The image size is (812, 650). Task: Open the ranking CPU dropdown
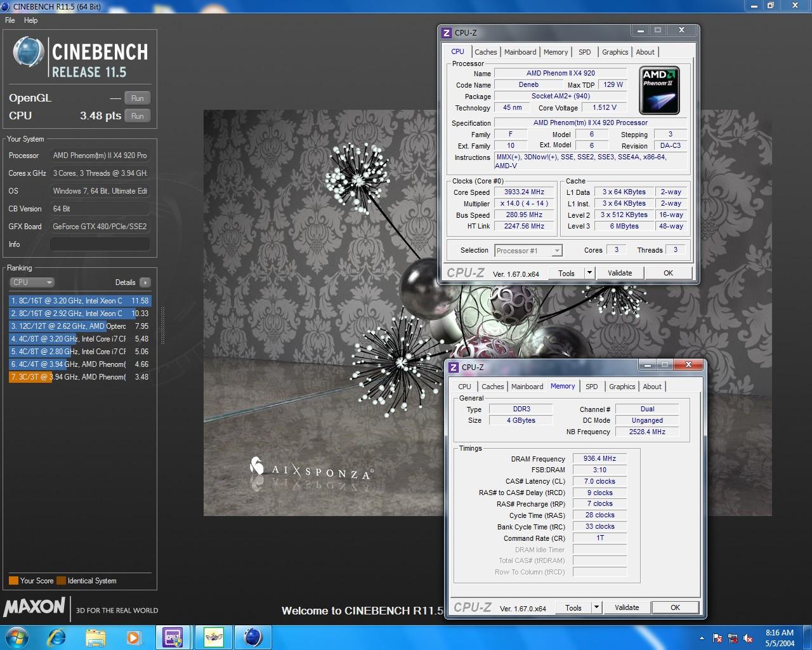32,282
